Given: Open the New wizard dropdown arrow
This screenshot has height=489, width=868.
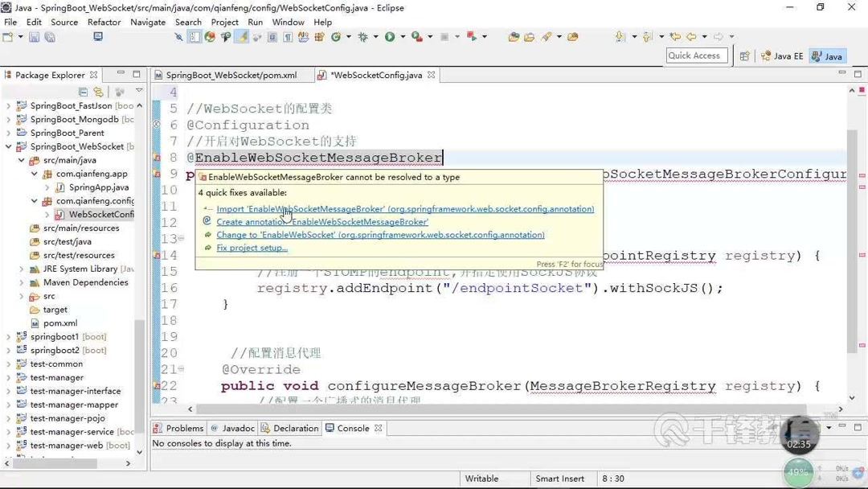Looking at the screenshot, I should pyautogui.click(x=19, y=38).
